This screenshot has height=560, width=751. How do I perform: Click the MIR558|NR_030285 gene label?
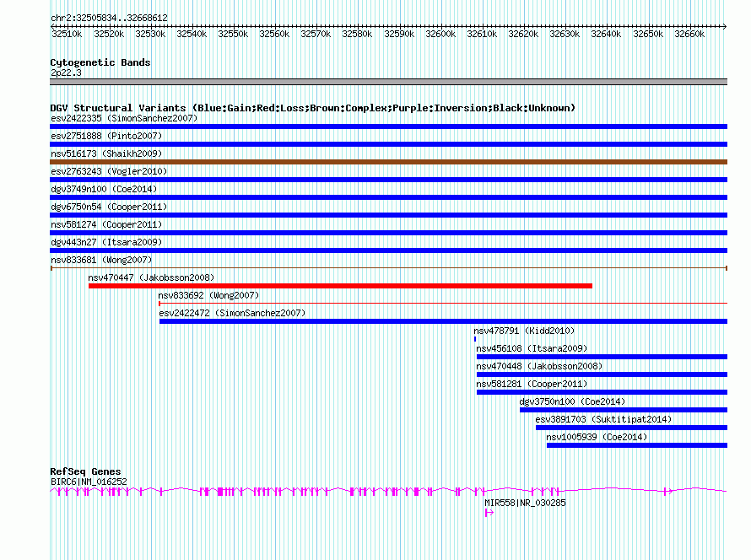525,503
